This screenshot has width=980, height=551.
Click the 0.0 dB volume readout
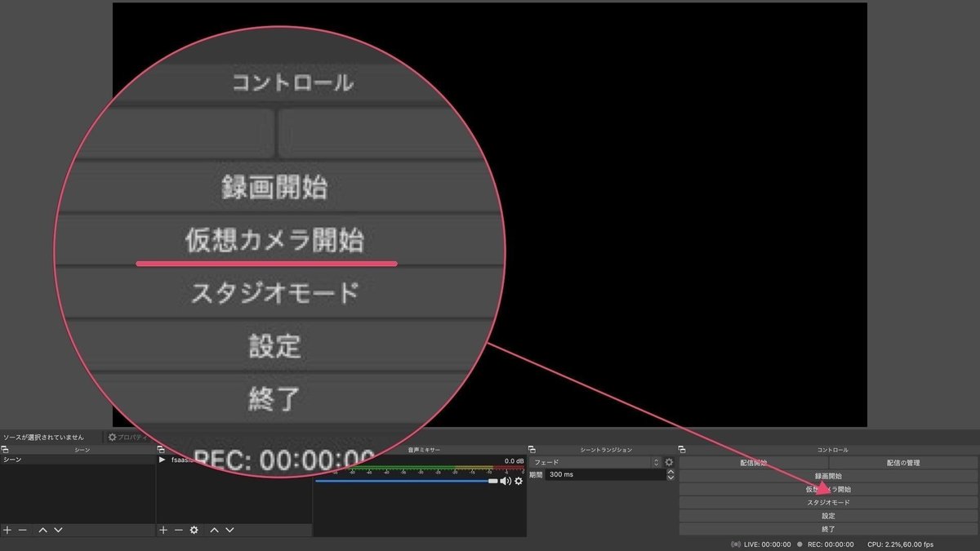(x=514, y=461)
